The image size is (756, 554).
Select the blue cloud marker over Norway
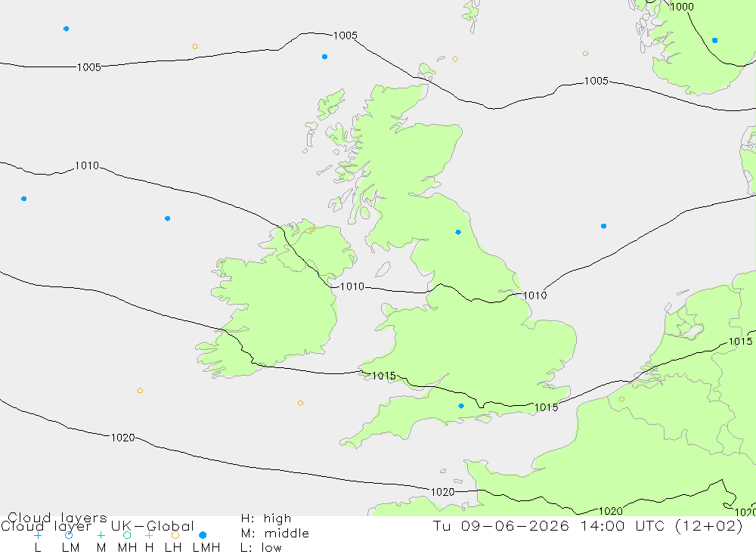pyautogui.click(x=714, y=41)
